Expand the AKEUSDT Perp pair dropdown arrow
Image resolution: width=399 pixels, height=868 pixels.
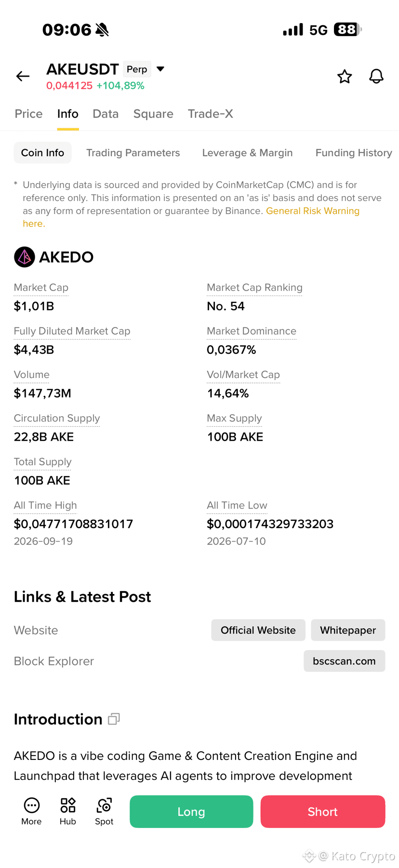(x=160, y=69)
